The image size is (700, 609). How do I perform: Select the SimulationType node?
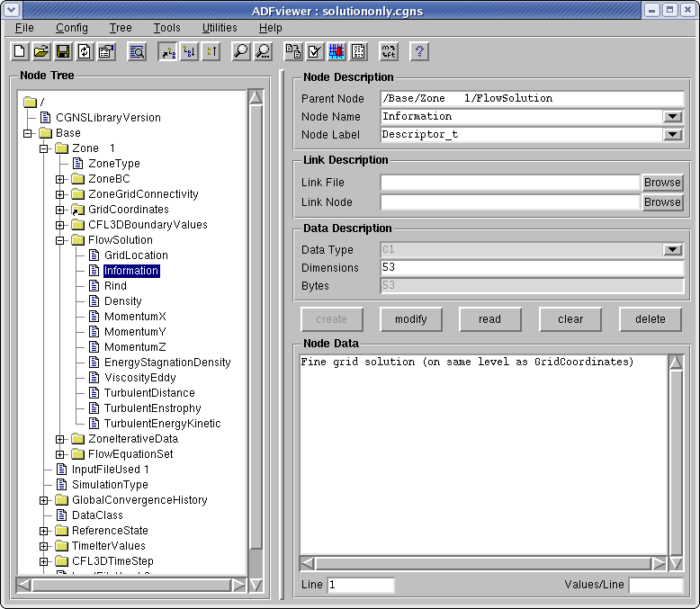coord(110,485)
